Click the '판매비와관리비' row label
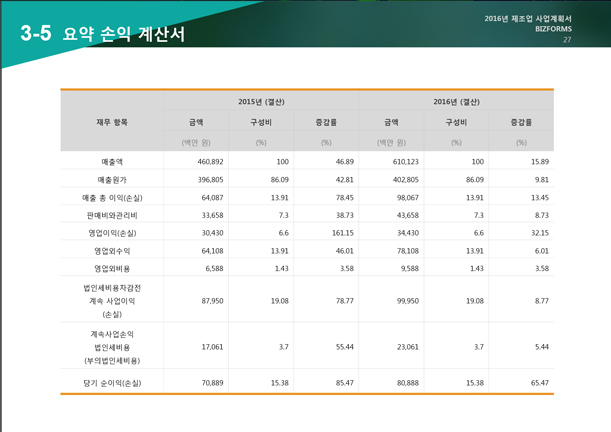Screen dimensions: 611x432 click(112, 215)
